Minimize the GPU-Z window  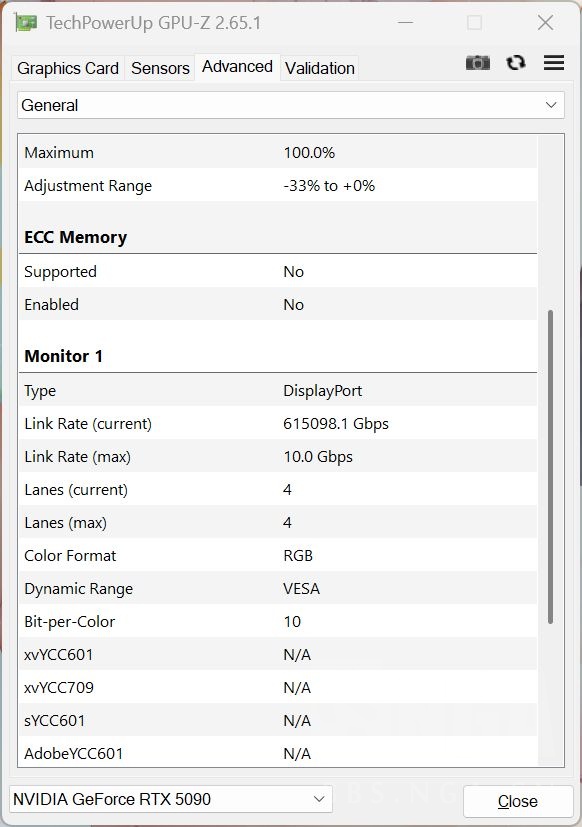pos(406,22)
